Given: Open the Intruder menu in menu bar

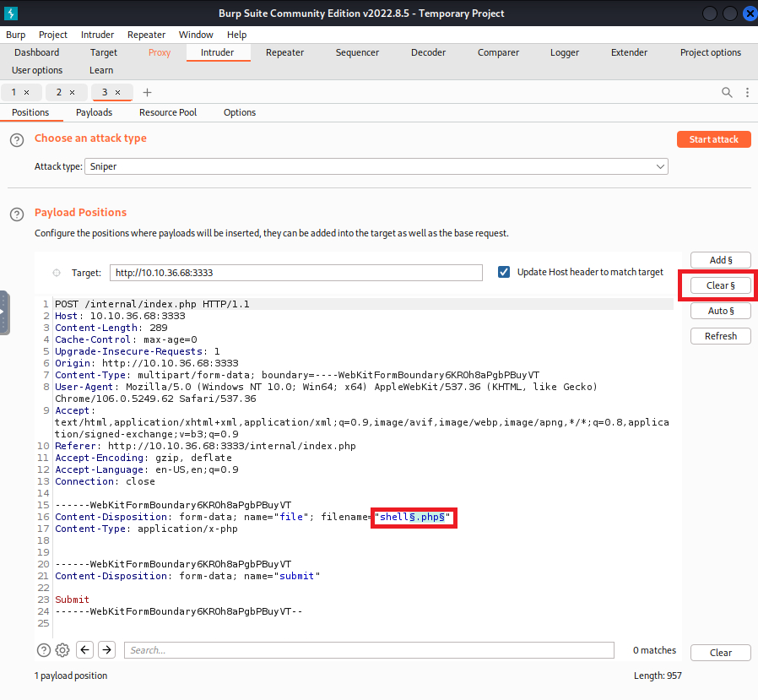Looking at the screenshot, I should point(97,35).
